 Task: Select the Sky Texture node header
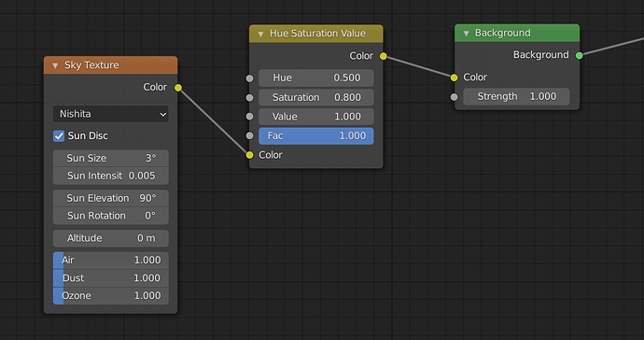point(111,65)
